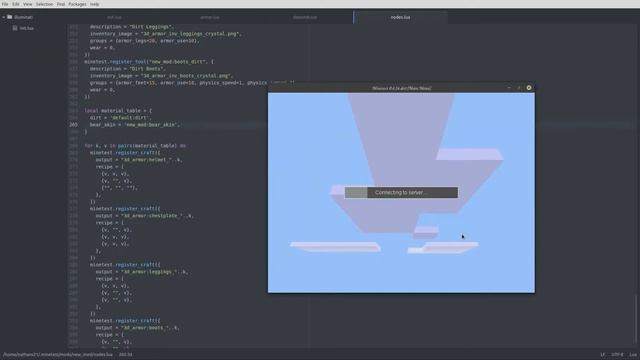Open the File menu
Viewport: 640px width, 360px height.
[x=5, y=4]
